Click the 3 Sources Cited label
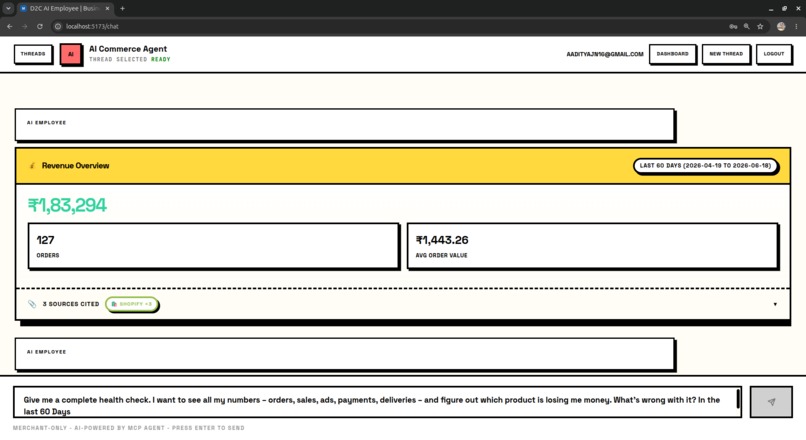The image size is (806, 440). (71, 304)
